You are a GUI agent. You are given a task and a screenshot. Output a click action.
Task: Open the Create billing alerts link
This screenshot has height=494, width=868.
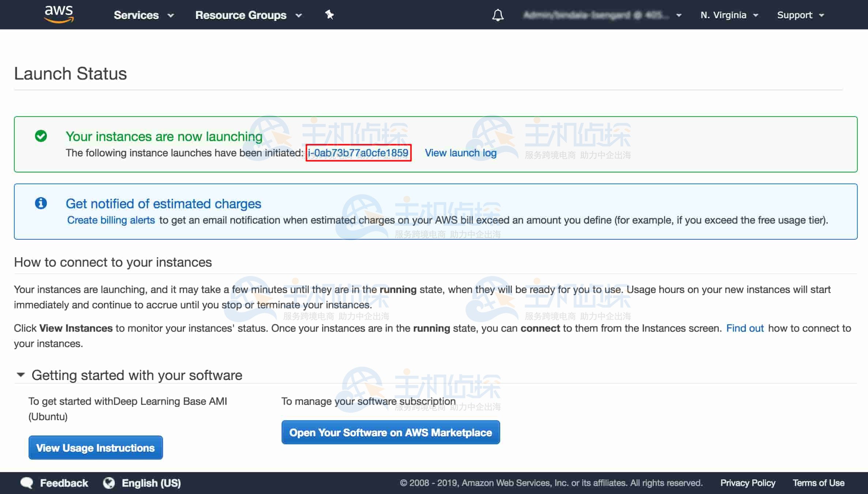(x=111, y=220)
